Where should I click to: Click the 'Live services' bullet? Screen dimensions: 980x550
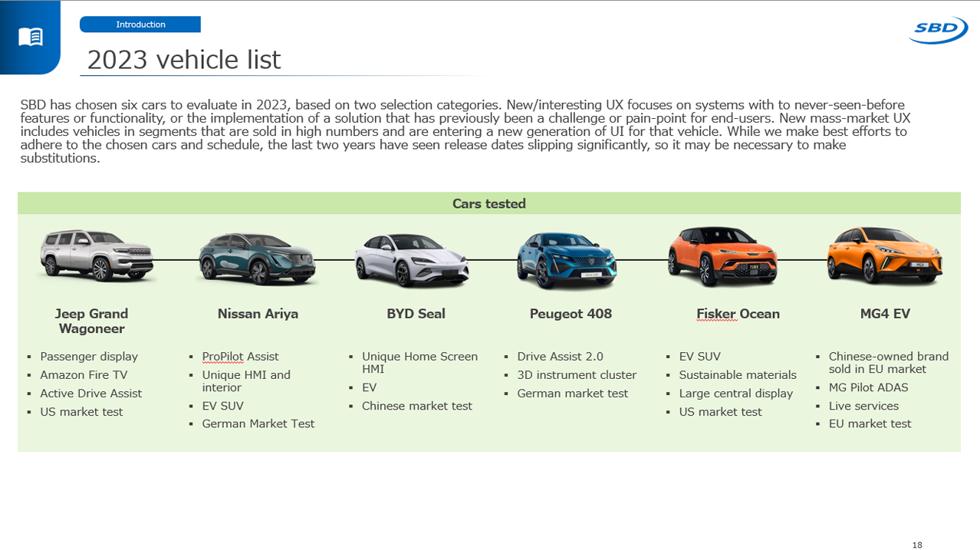pyautogui.click(x=863, y=406)
